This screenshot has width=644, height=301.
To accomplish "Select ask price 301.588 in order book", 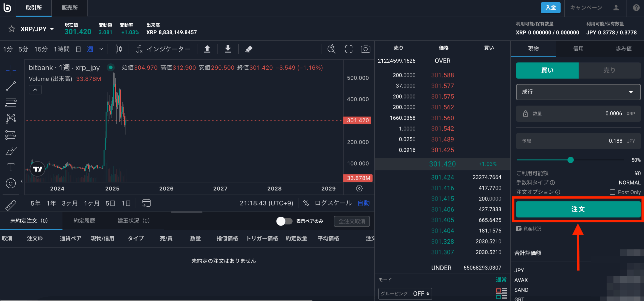I will click(x=442, y=75).
